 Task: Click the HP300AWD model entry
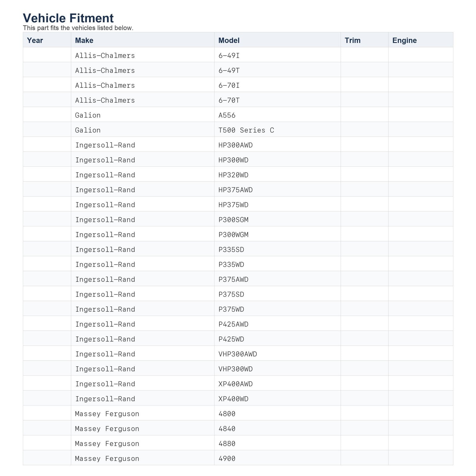pyautogui.click(x=277, y=144)
